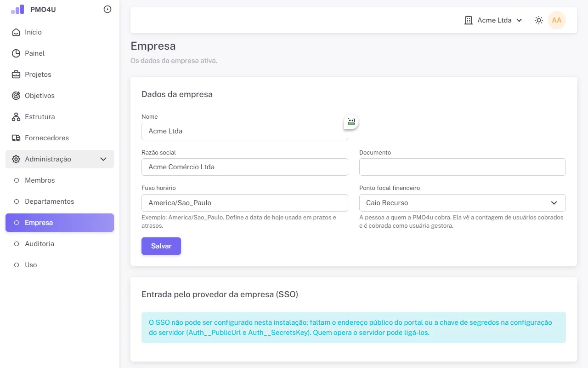Click the PMO4U bar chart logo
This screenshot has width=588, height=368.
point(17,9)
